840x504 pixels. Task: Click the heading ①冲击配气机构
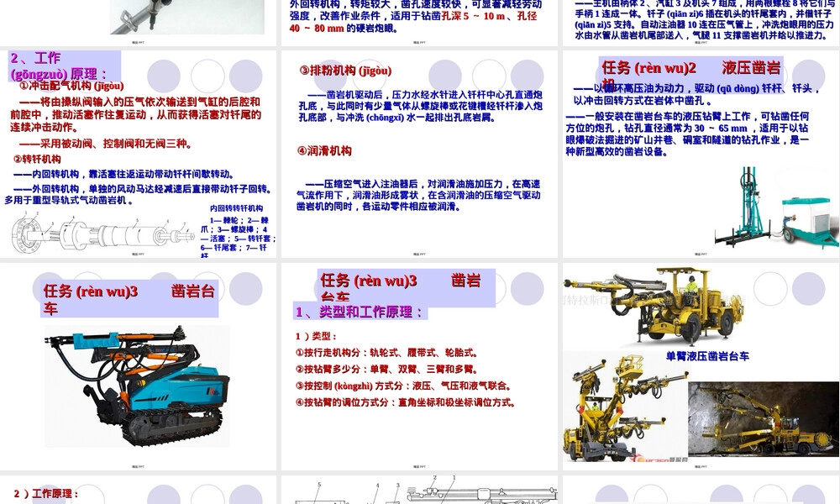pos(71,86)
